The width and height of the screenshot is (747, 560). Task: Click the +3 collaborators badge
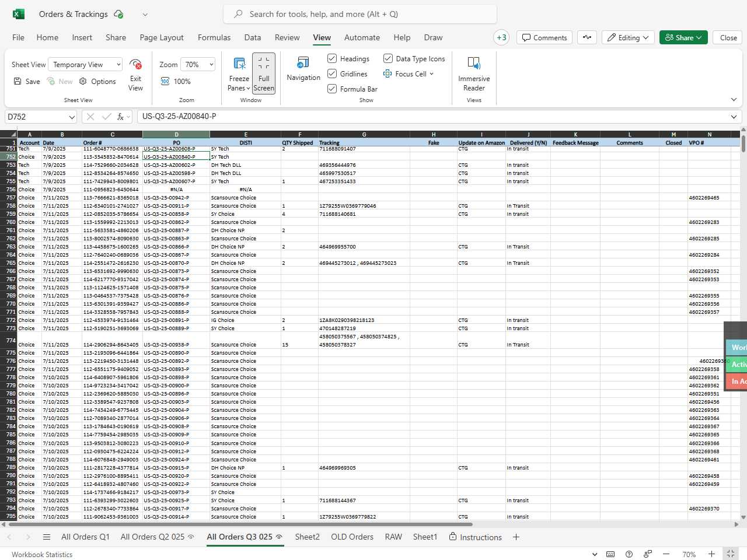[x=501, y=37]
